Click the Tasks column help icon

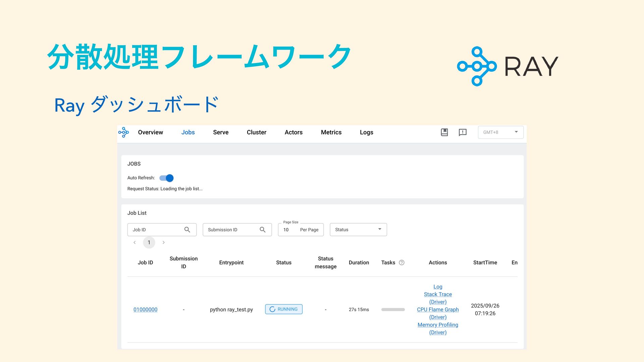coord(401,262)
